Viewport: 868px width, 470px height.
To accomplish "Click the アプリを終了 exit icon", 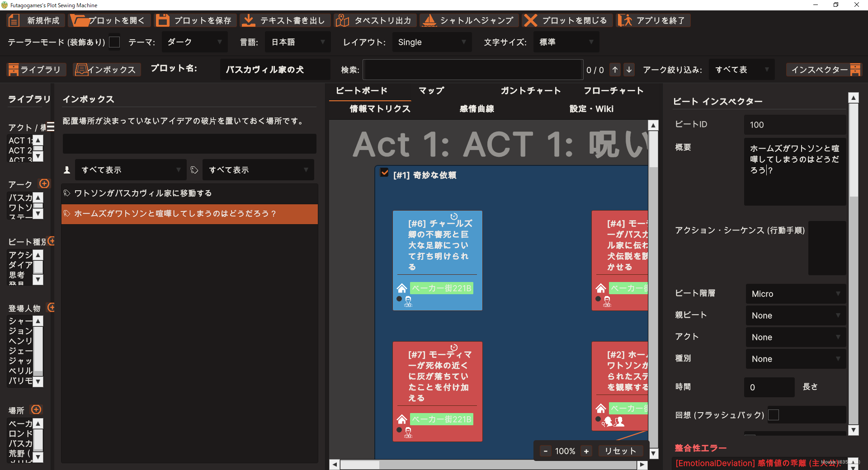I will (625, 20).
